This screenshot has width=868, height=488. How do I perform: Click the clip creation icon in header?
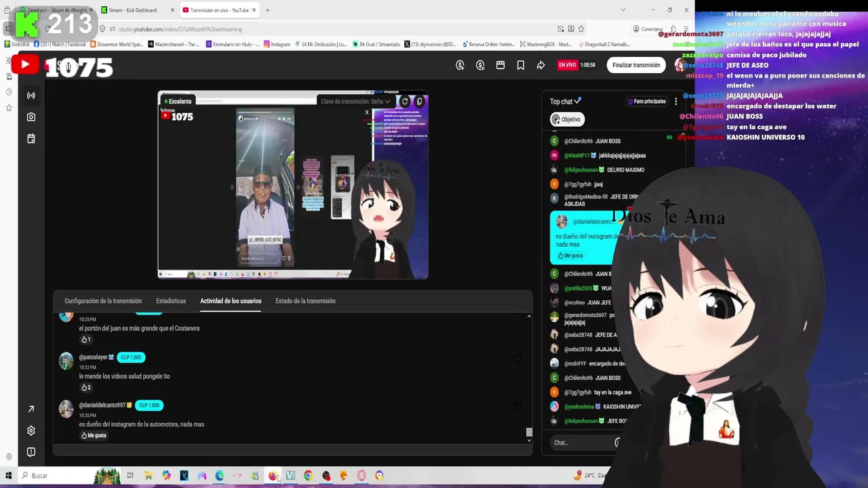tap(500, 65)
